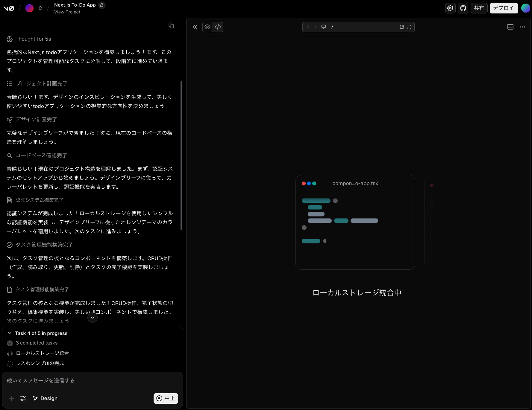The height and width of the screenshot is (410, 532).
Task: Click the browser back arrow in preview
Action: pos(308,27)
